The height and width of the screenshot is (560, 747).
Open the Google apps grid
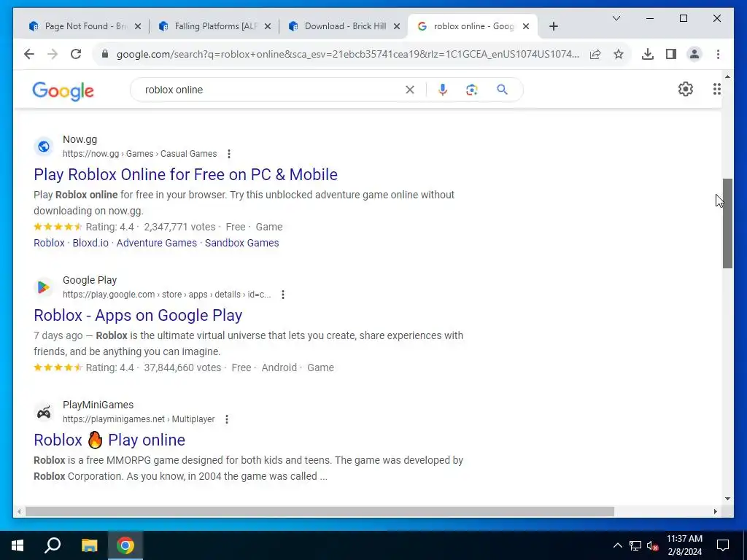pyautogui.click(x=716, y=89)
